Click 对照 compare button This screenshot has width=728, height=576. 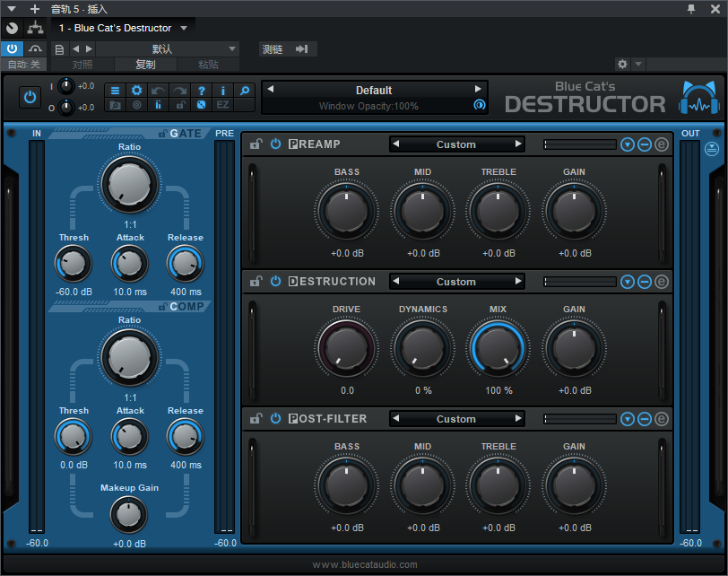(82, 65)
